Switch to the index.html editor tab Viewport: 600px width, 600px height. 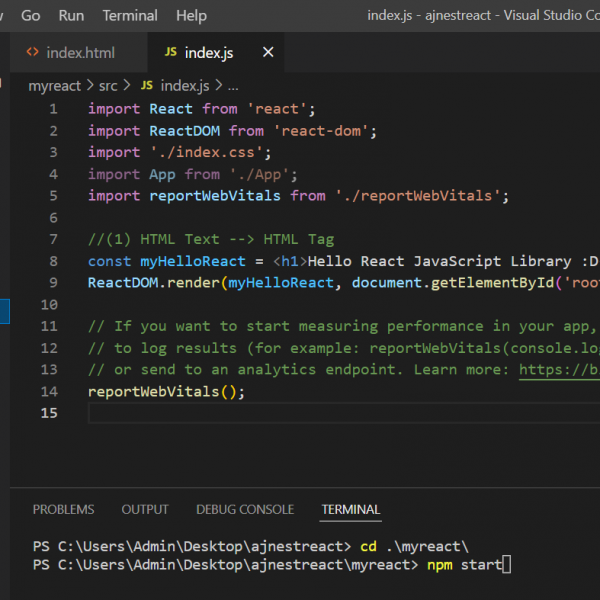pos(79,52)
